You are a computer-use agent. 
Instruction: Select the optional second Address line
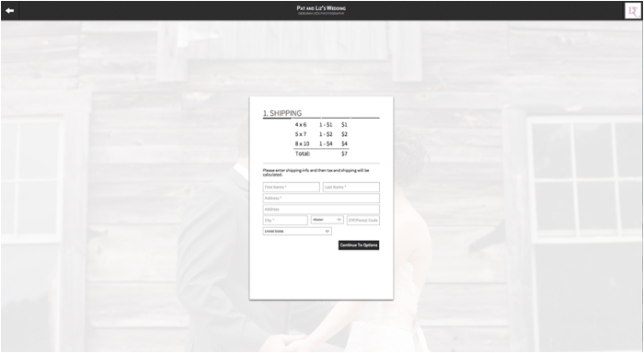(x=321, y=210)
